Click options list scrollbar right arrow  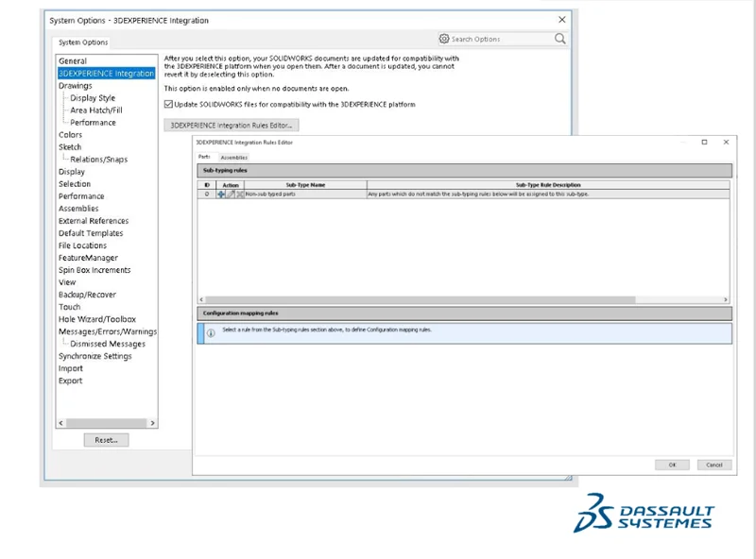pos(152,423)
